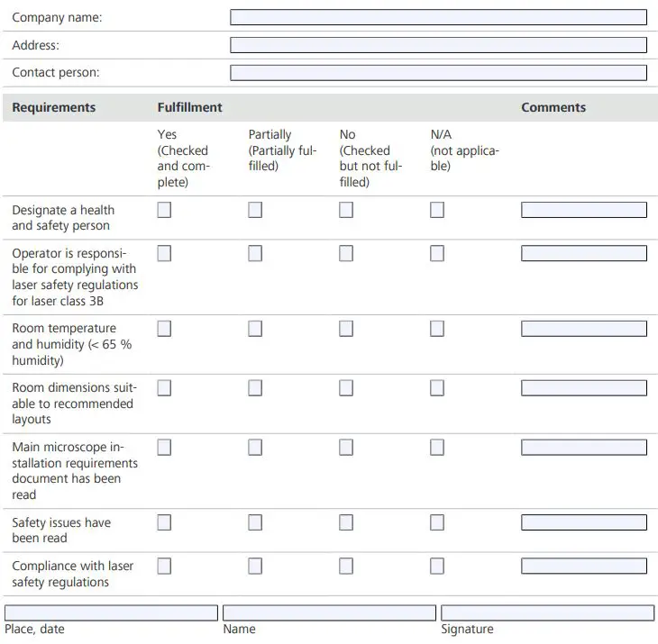
Task: Click the Signature field
Action: [547, 612]
